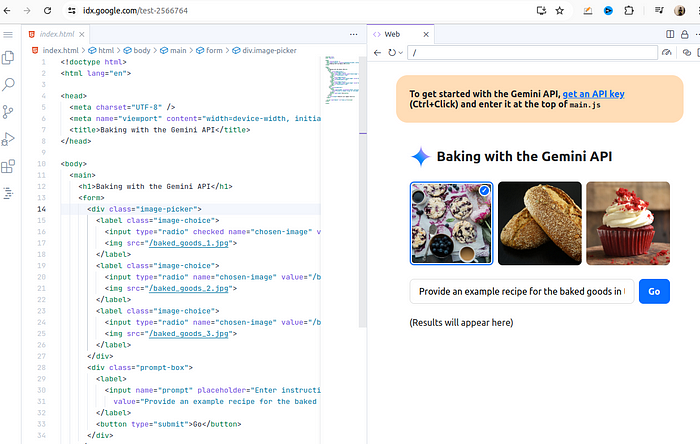The height and width of the screenshot is (444, 700).
Task: Click the lock icon in preview toolbar
Action: 684,34
